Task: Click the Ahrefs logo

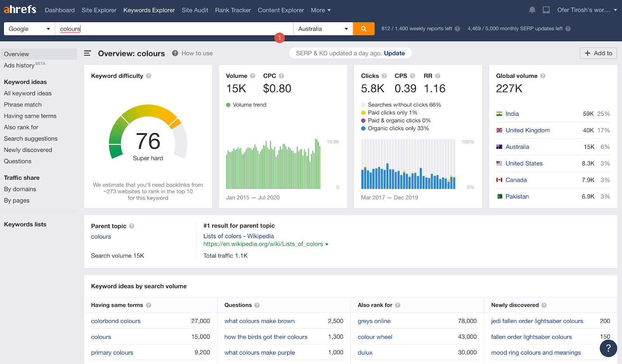Action: (x=20, y=9)
